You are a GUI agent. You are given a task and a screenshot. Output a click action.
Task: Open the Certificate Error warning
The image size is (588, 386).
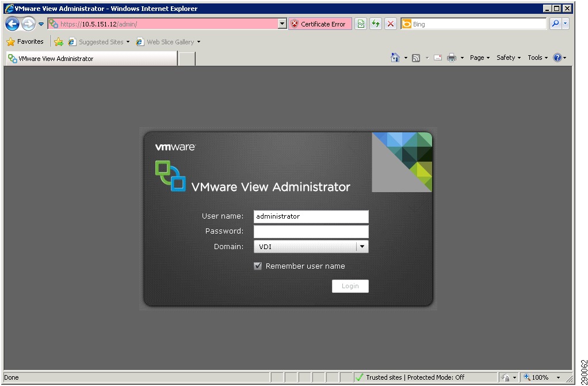320,24
